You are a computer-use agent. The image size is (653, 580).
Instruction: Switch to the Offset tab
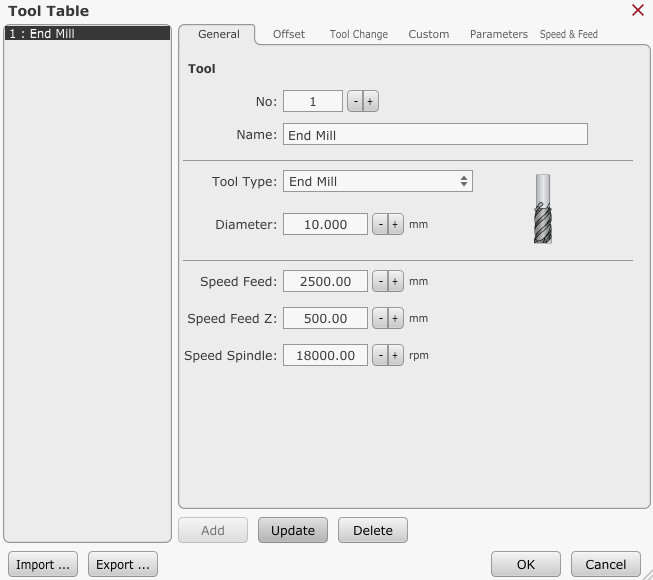[289, 34]
